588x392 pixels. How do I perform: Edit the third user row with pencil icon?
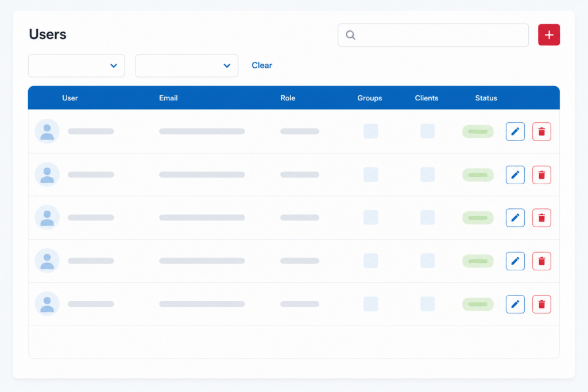[515, 218]
